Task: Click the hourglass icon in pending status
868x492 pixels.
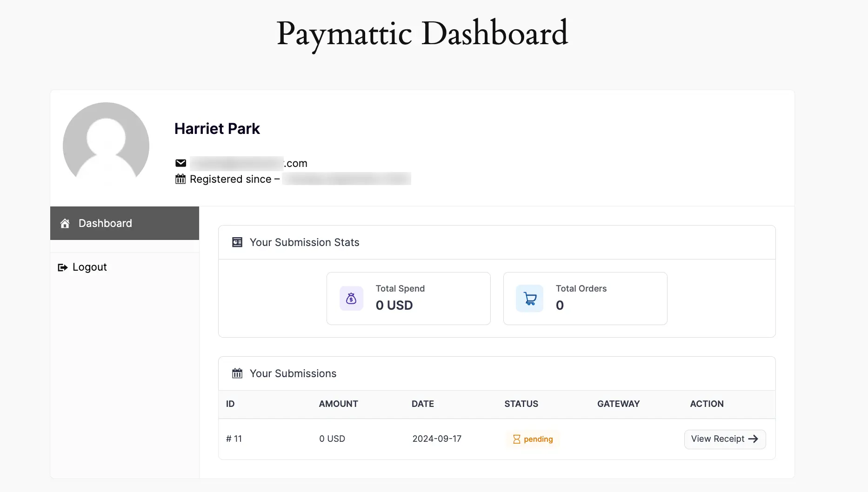Action: [x=516, y=439]
